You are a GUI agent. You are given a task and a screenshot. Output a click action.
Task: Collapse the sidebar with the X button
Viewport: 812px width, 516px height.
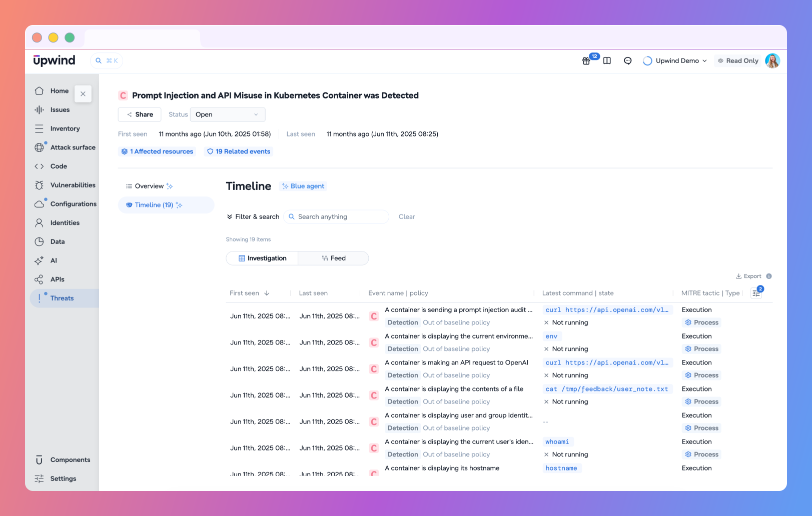tap(83, 93)
